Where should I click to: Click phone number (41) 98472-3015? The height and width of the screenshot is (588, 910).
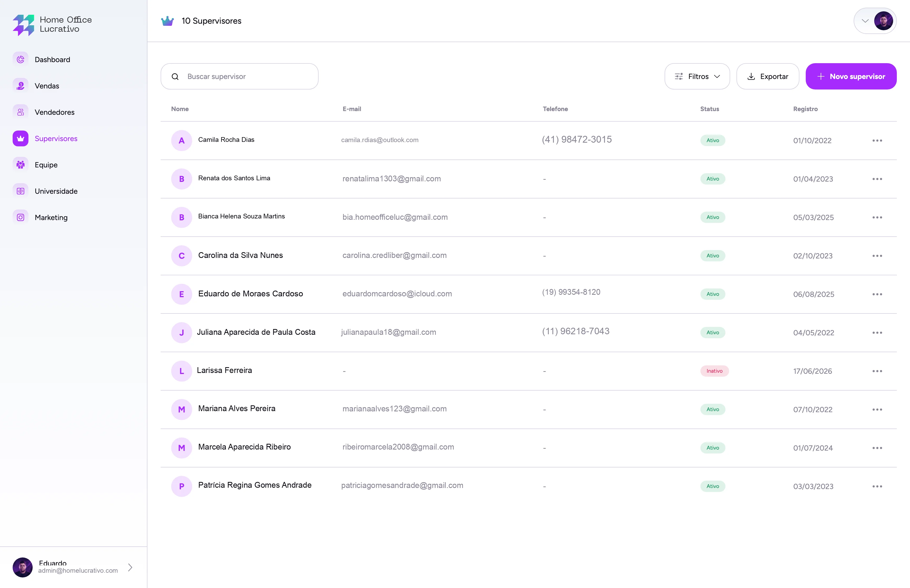point(577,140)
